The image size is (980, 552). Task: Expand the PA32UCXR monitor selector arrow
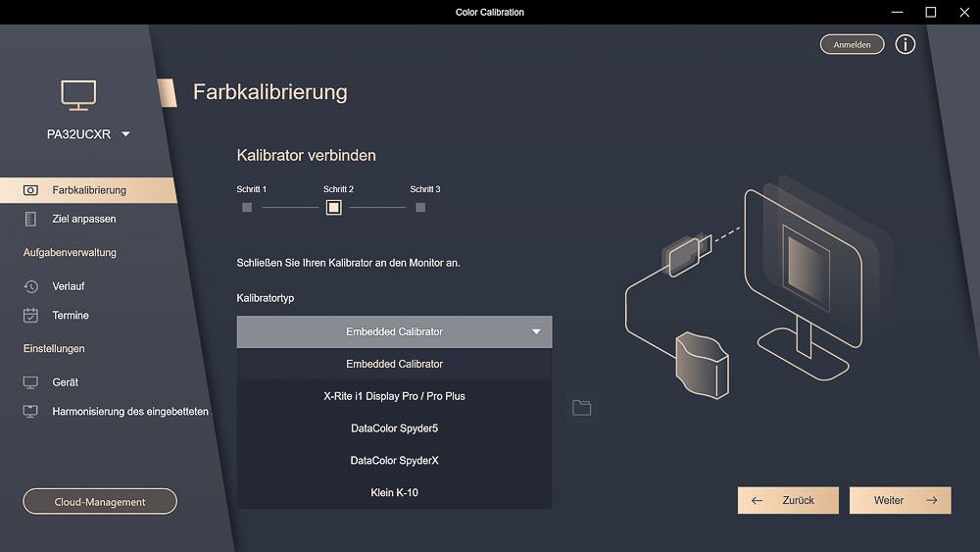coord(125,133)
